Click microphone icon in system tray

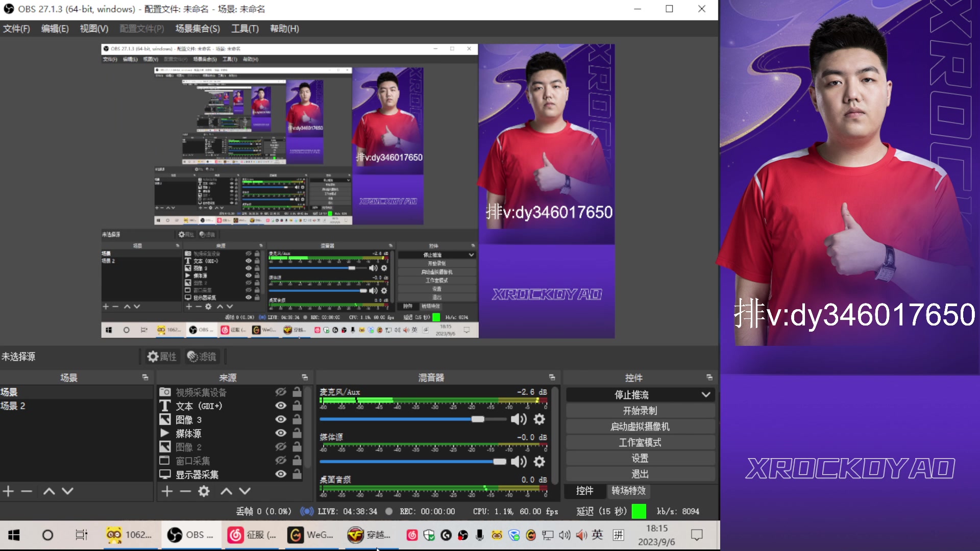(480, 535)
